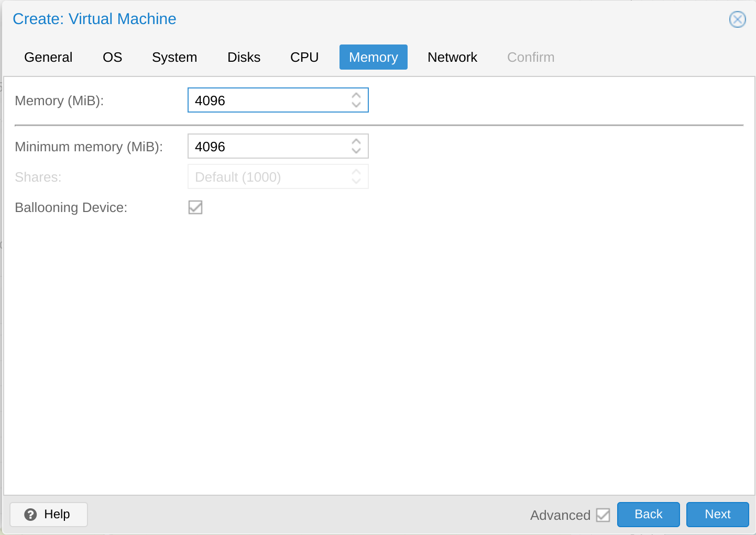The image size is (756, 535).
Task: Decrease Minimum memory with down arrow
Action: coord(356,151)
